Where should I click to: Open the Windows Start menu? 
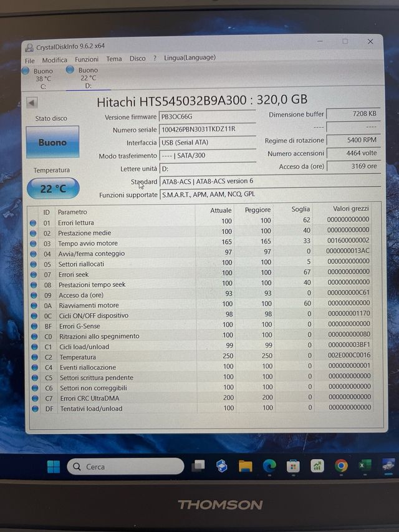pyautogui.click(x=53, y=467)
